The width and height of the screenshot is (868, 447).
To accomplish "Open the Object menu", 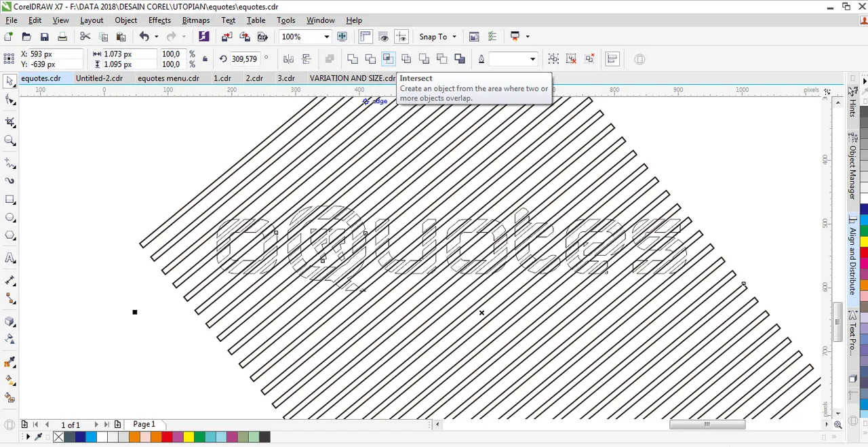I will (x=125, y=20).
